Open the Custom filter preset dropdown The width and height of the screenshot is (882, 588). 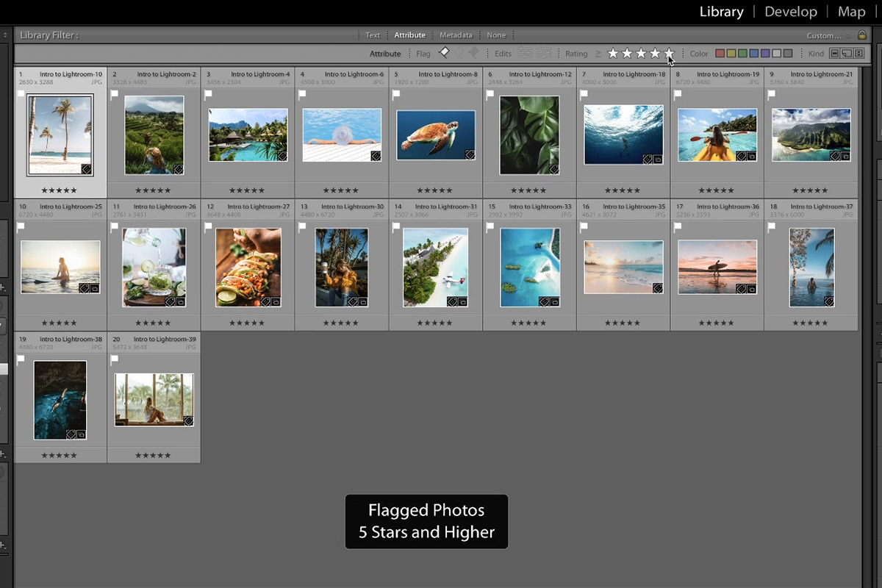point(825,35)
